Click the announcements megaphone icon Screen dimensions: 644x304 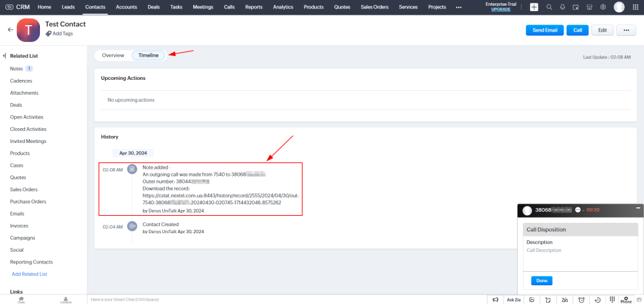coord(495,299)
